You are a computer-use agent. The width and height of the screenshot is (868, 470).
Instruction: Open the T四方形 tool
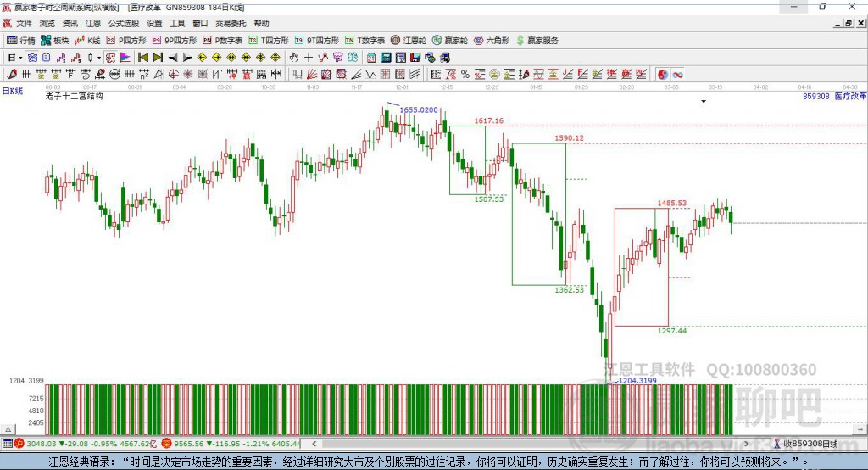pyautogui.click(x=269, y=41)
